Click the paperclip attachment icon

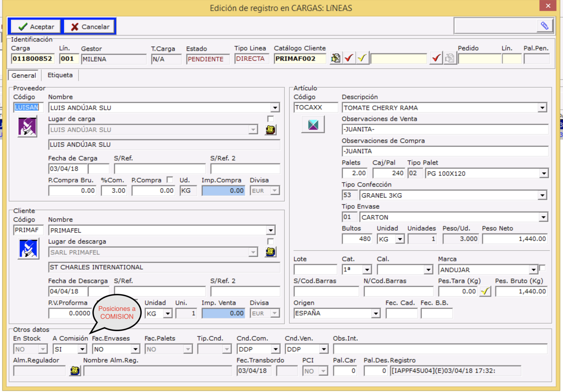[x=544, y=26]
